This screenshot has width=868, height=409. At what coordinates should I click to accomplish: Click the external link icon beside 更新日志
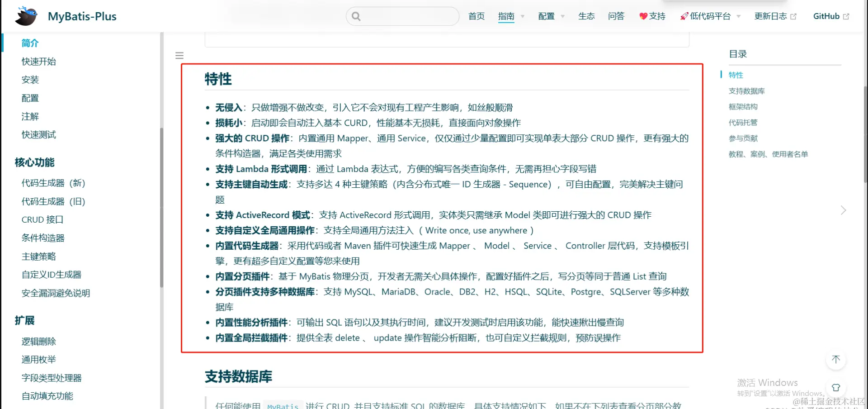pyautogui.click(x=793, y=16)
